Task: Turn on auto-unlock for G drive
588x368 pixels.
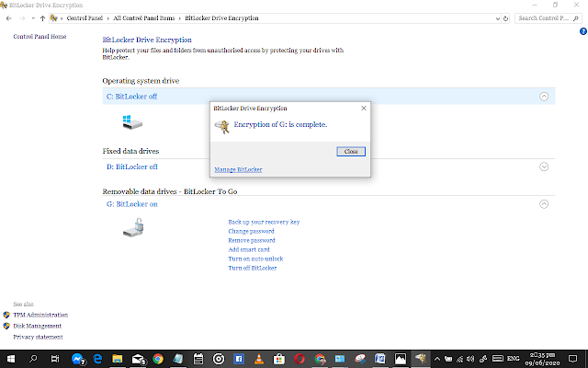Action: (255, 259)
